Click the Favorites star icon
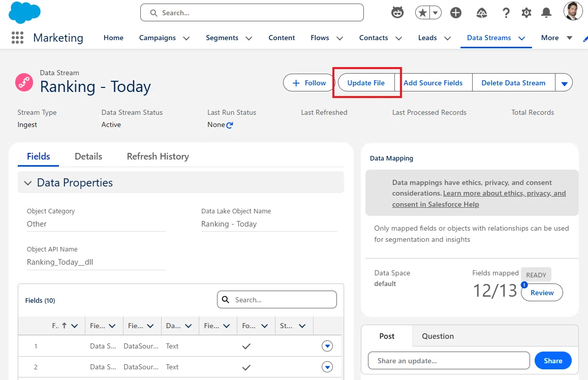Image resolution: width=588 pixels, height=380 pixels. coord(423,13)
